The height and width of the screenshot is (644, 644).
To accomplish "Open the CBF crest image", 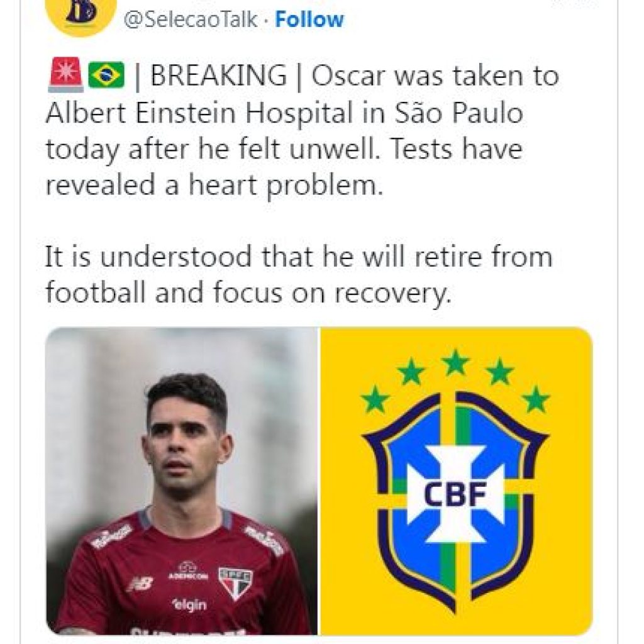I will 456,481.
